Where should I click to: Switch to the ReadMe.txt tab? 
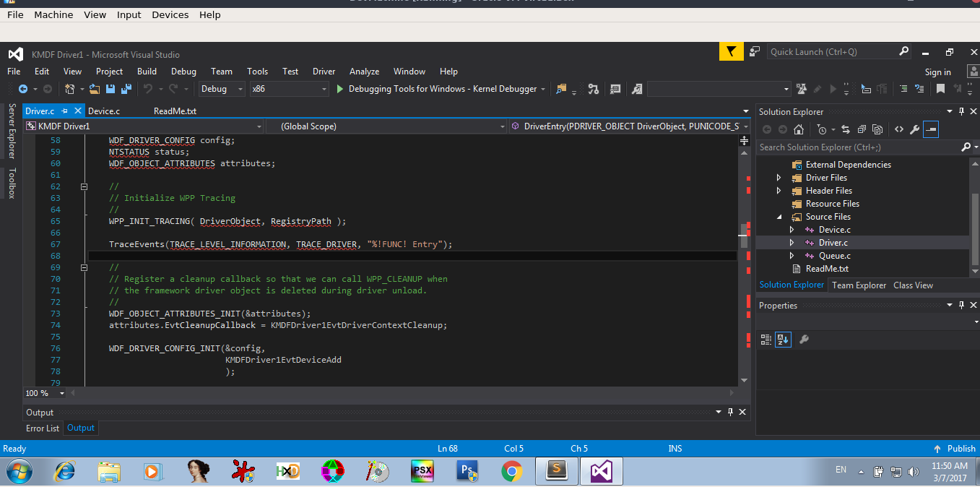coord(175,111)
